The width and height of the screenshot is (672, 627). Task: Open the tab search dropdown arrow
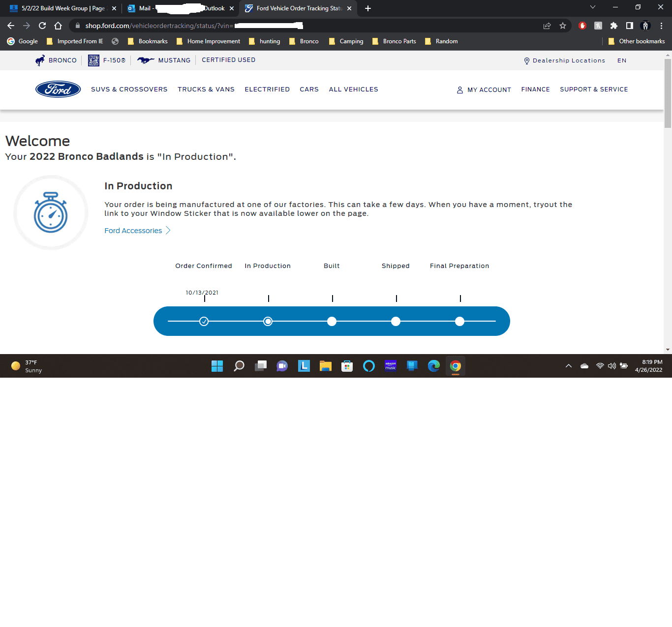(x=593, y=7)
